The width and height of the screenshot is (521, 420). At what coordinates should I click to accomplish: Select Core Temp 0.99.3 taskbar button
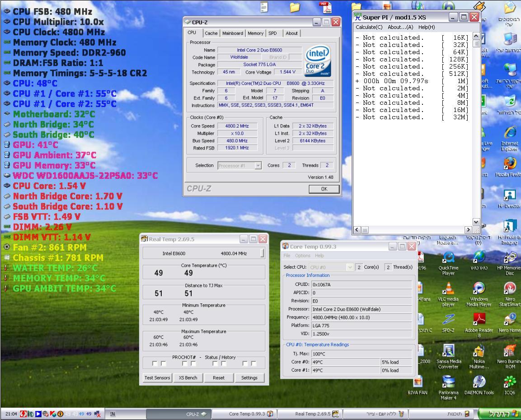(244, 414)
